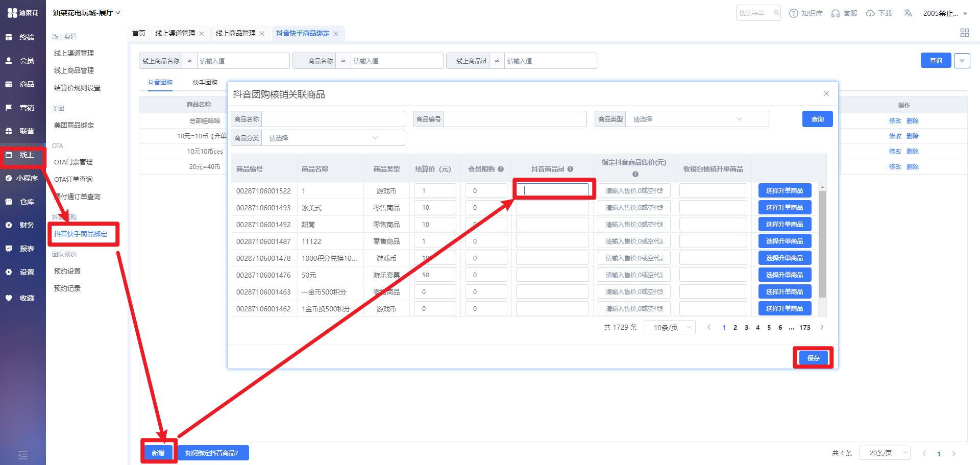Collapse the sidebar with the bottom menu icon
980x465 pixels.
tap(23, 455)
